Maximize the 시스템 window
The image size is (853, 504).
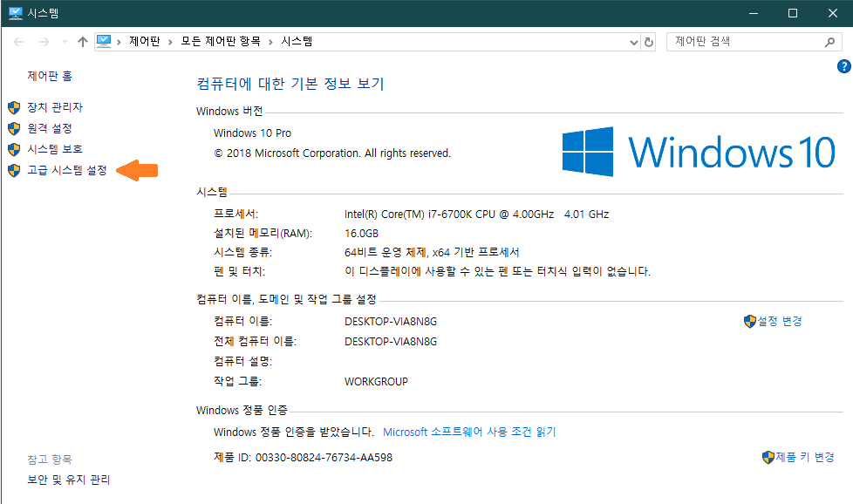[793, 13]
